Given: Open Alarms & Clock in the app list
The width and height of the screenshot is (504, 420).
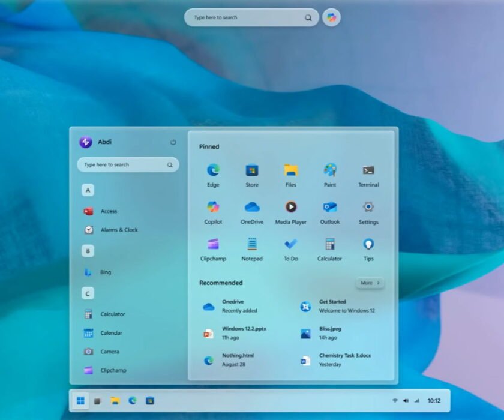Looking at the screenshot, I should click(111, 230).
